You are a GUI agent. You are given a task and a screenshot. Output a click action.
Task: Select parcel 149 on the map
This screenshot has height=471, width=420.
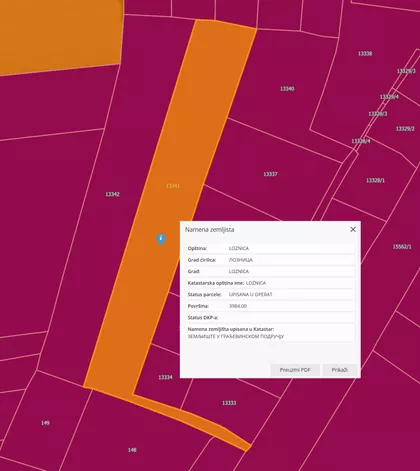(45, 423)
